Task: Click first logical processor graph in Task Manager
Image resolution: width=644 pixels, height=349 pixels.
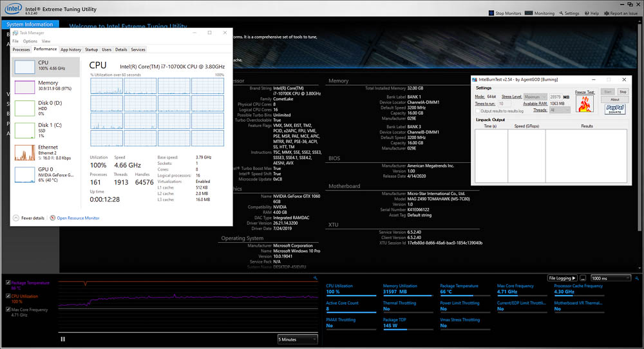Action: click(x=106, y=86)
